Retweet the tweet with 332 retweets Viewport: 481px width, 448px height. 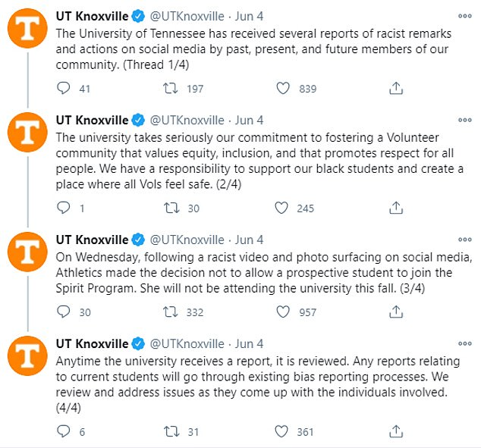coord(170,312)
